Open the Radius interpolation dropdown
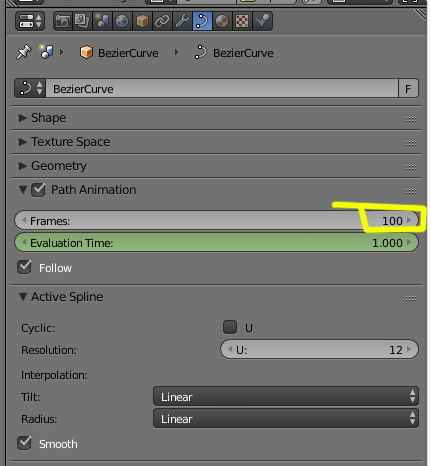This screenshot has height=466, width=431. [x=286, y=418]
